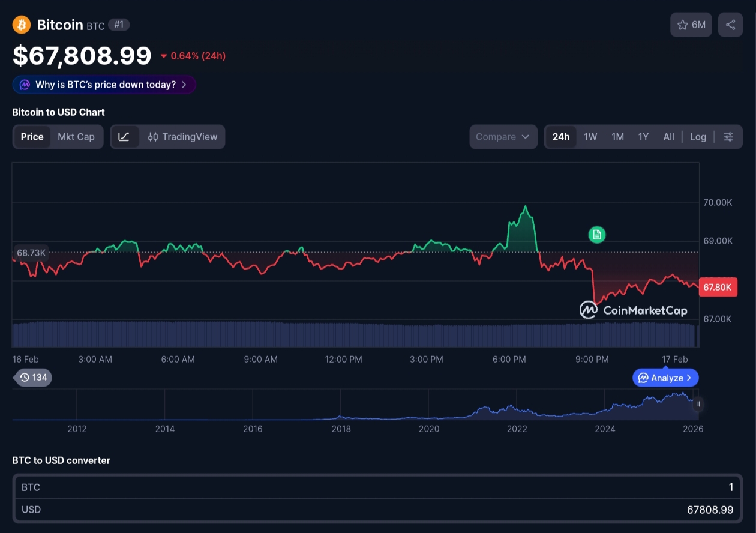Select the Price chart mode
756x533 pixels.
32,137
